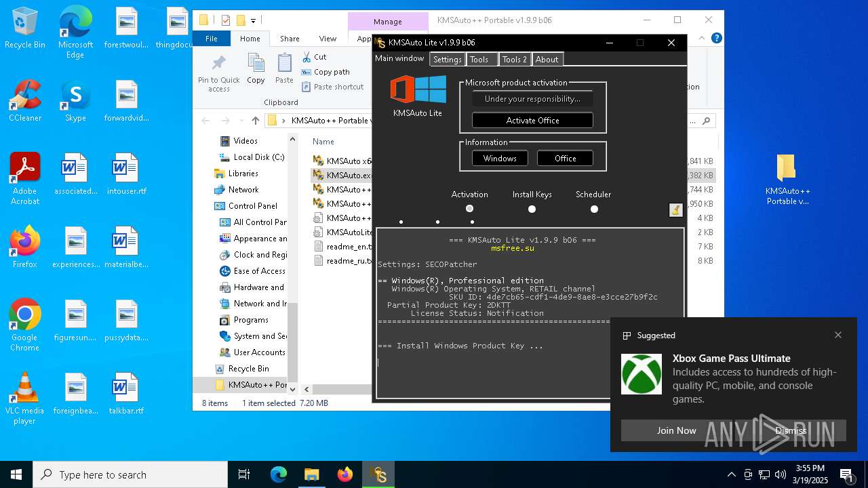Open the File menu in Explorer
The width and height of the screenshot is (868, 488).
(x=212, y=39)
